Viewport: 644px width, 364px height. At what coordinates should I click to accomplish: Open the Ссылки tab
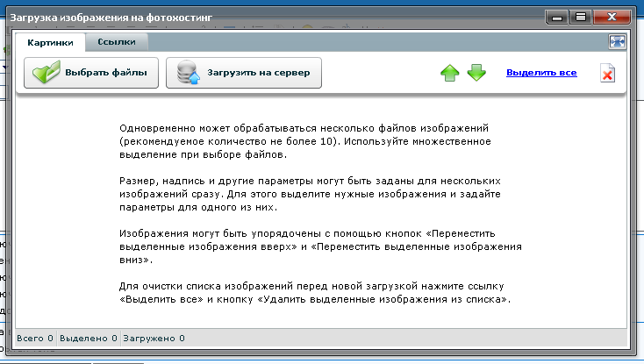tap(116, 42)
